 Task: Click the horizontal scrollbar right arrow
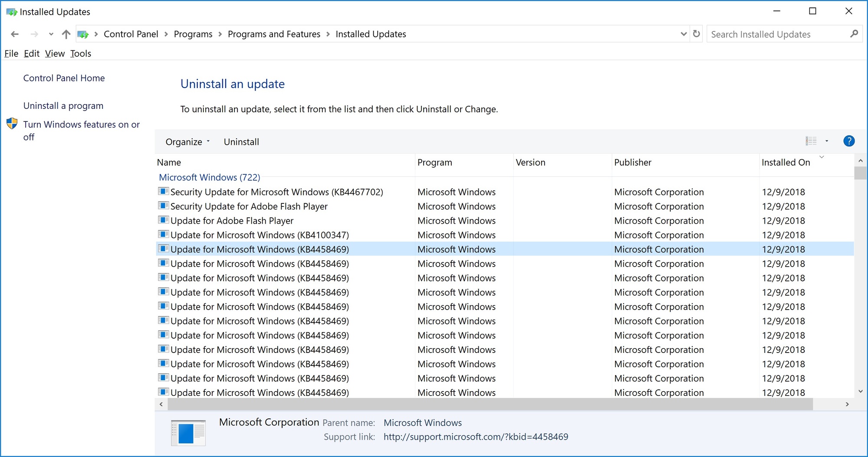pos(847,404)
